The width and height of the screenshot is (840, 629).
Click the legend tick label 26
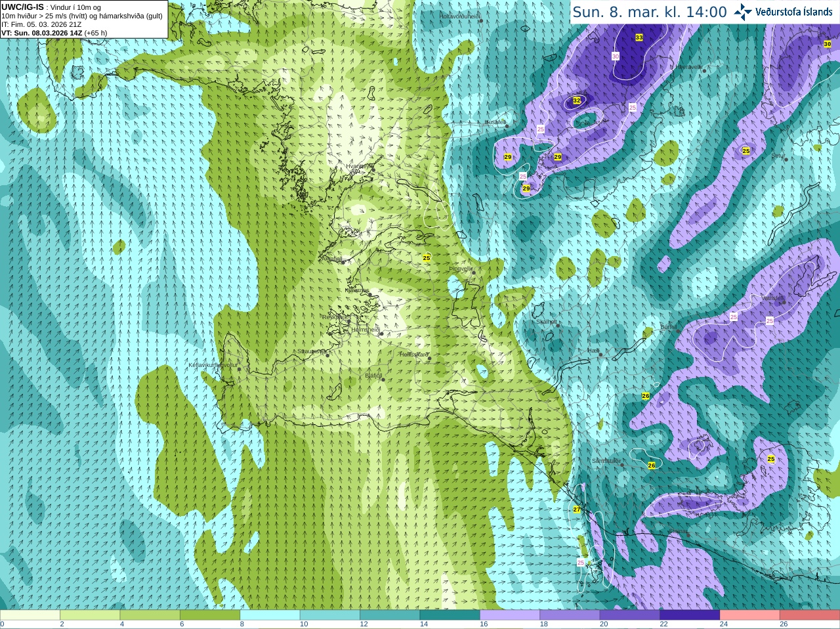click(x=784, y=624)
